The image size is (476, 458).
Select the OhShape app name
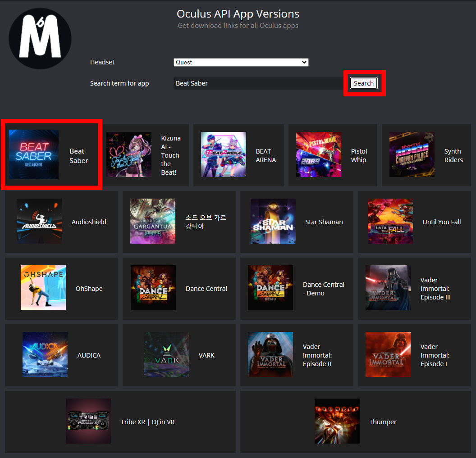(x=89, y=289)
